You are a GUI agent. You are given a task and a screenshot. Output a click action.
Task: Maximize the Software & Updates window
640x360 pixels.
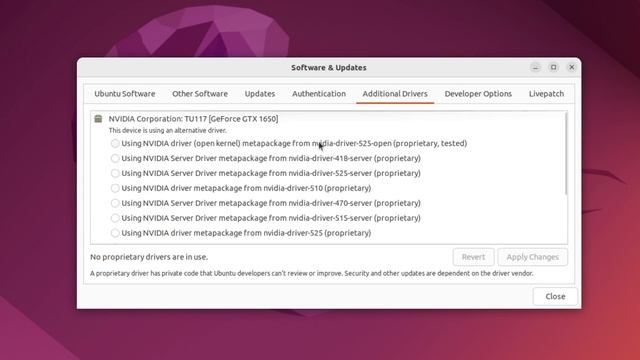tap(553, 67)
